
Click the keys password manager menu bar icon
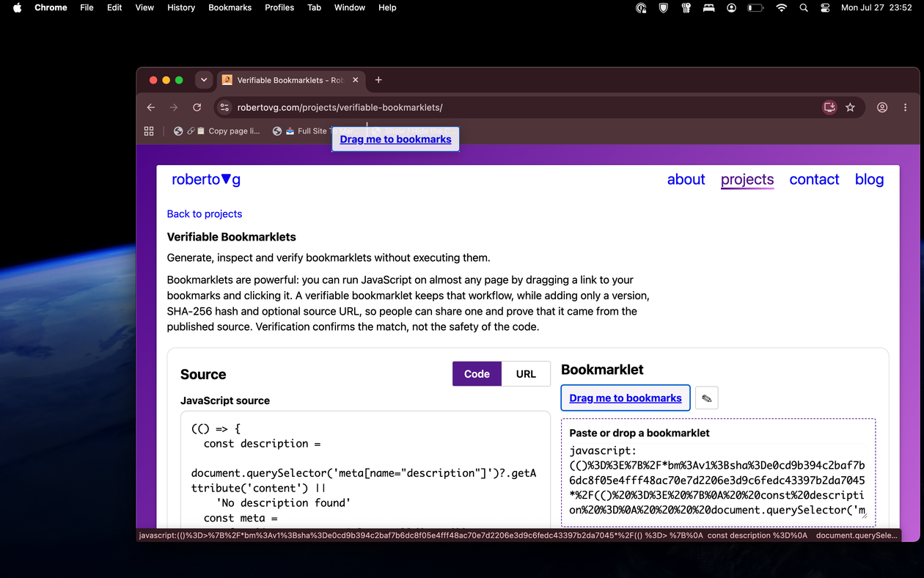(x=686, y=7)
